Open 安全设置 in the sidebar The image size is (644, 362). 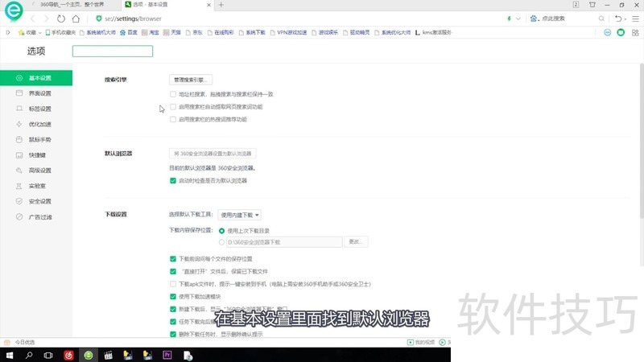(x=36, y=202)
